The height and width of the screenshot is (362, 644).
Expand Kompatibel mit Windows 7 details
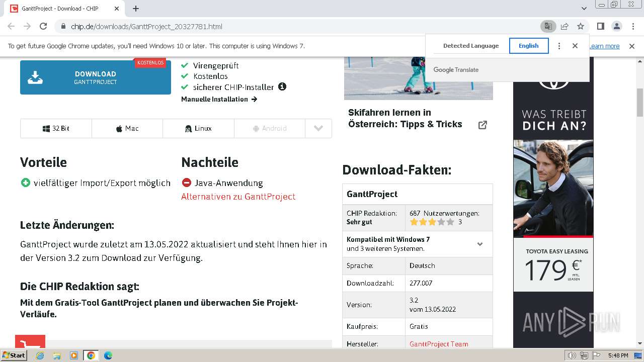480,244
